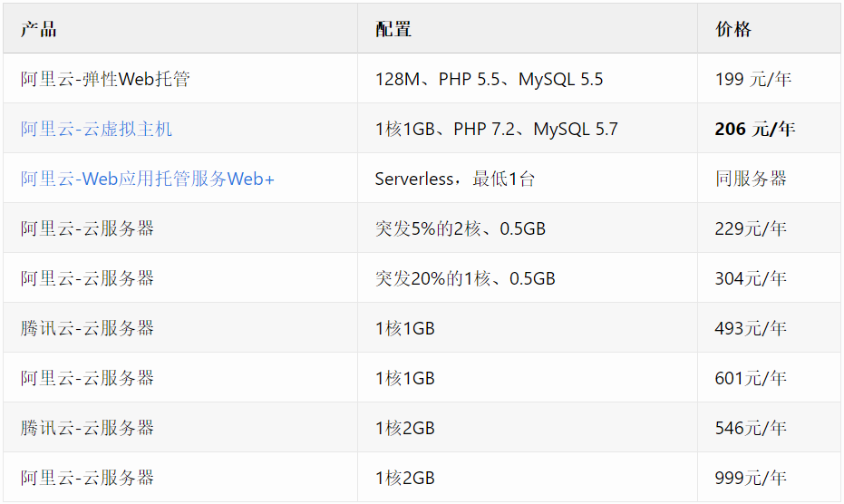Click the 546元/年 price cell
This screenshot has height=504, width=844.
click(x=769, y=427)
